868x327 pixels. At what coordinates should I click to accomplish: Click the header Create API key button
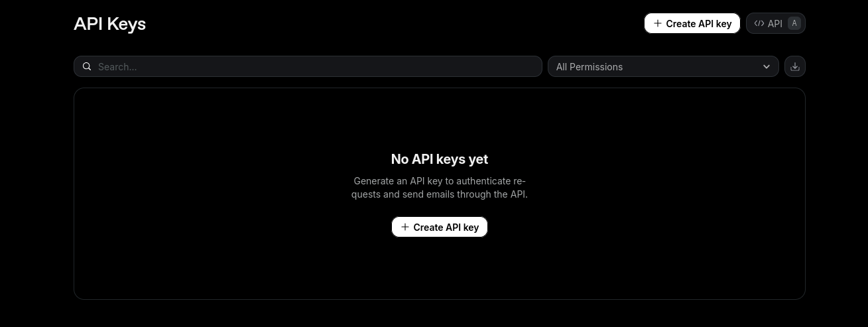tap(692, 23)
